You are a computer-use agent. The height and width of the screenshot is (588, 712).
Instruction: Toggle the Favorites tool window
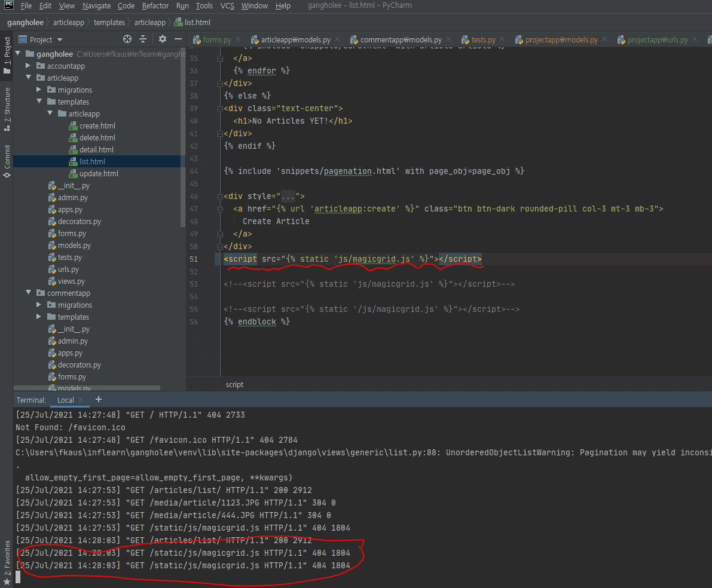tap(7, 557)
